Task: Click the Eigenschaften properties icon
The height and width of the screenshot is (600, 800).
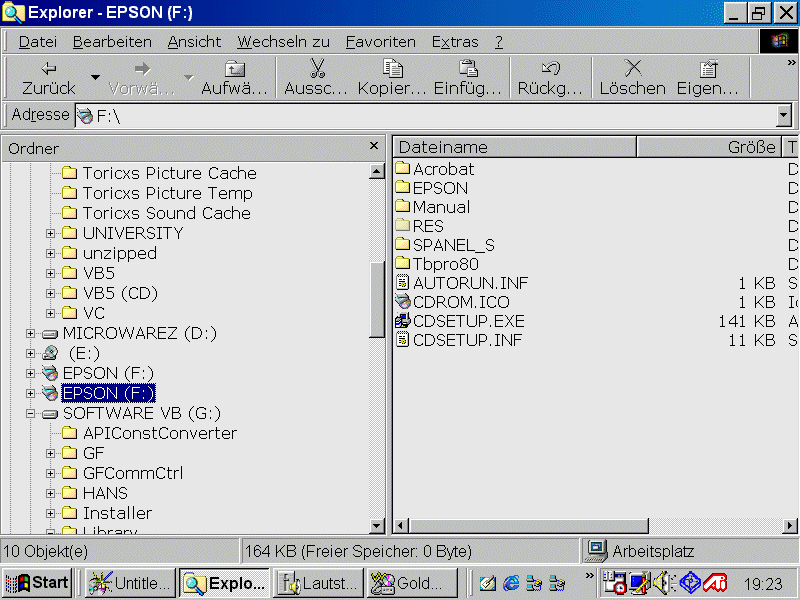Action: pos(708,68)
